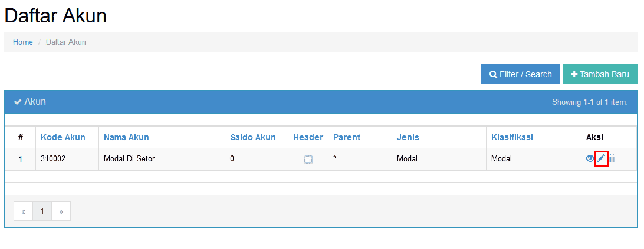Select page 1 in pagination
644x249 pixels.
click(x=42, y=211)
